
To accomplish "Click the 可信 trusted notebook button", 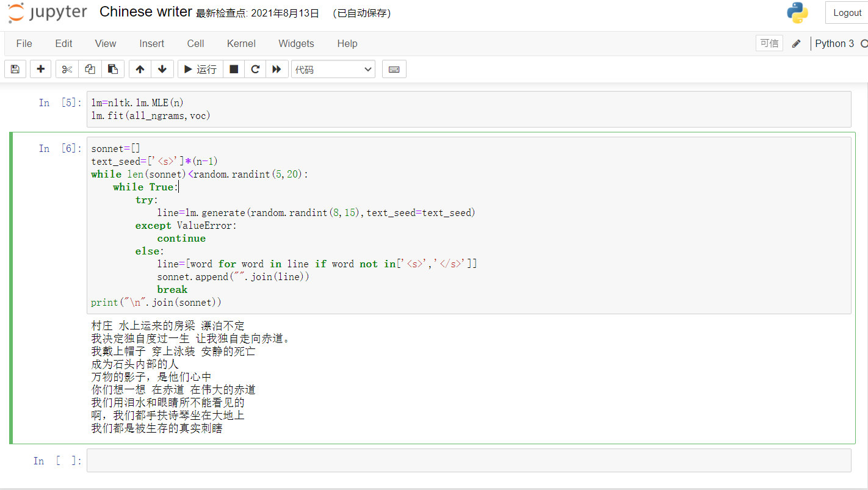I will [x=769, y=43].
